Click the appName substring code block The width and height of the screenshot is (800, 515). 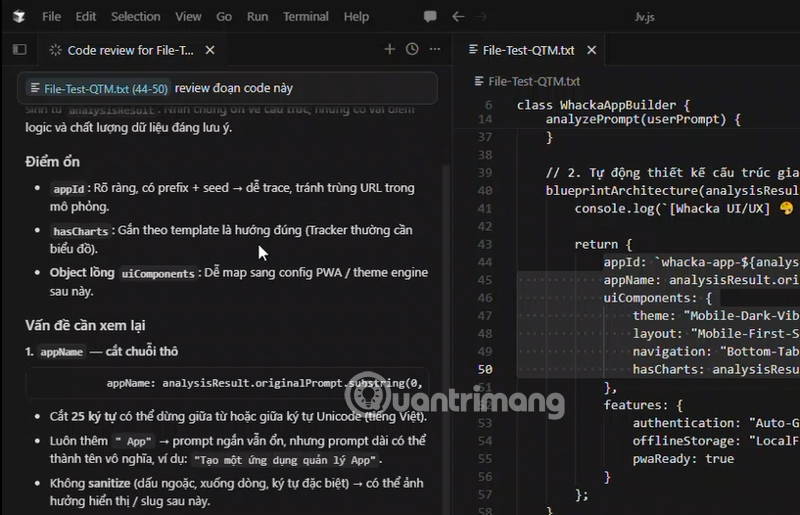[x=228, y=383]
